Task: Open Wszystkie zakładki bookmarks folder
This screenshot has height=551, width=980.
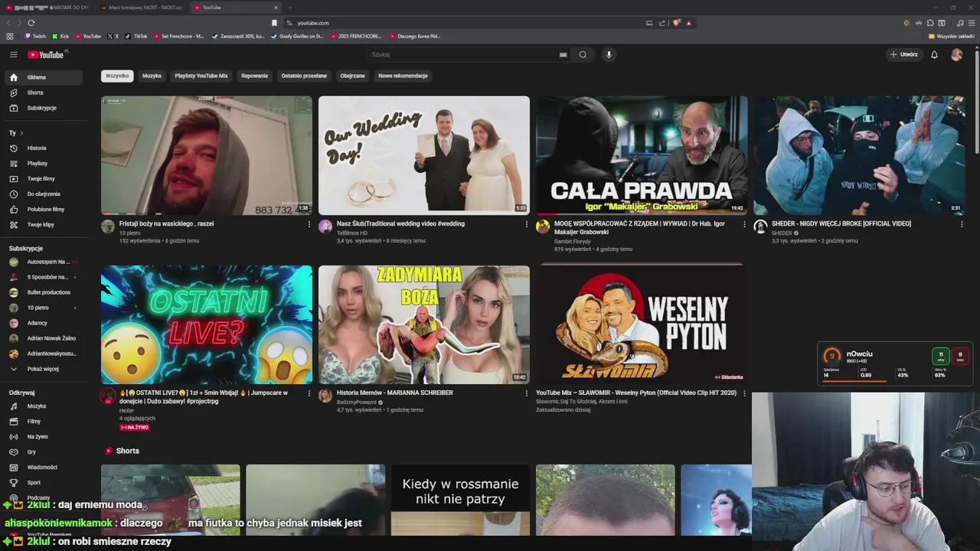Action: pyautogui.click(x=952, y=36)
